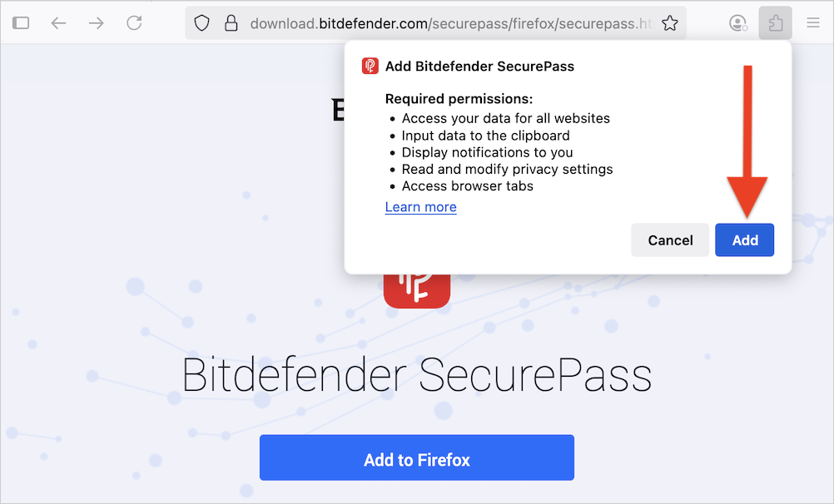
Task: Click the Bitdefender SecurePass page heading
Action: point(416,375)
